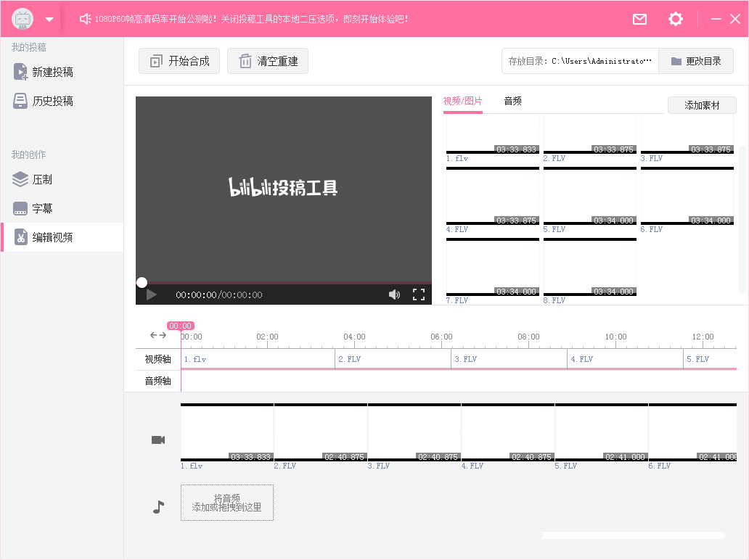Click the 08:00 timeline ruler mark
Image resolution: width=749 pixels, height=560 pixels.
click(x=528, y=337)
